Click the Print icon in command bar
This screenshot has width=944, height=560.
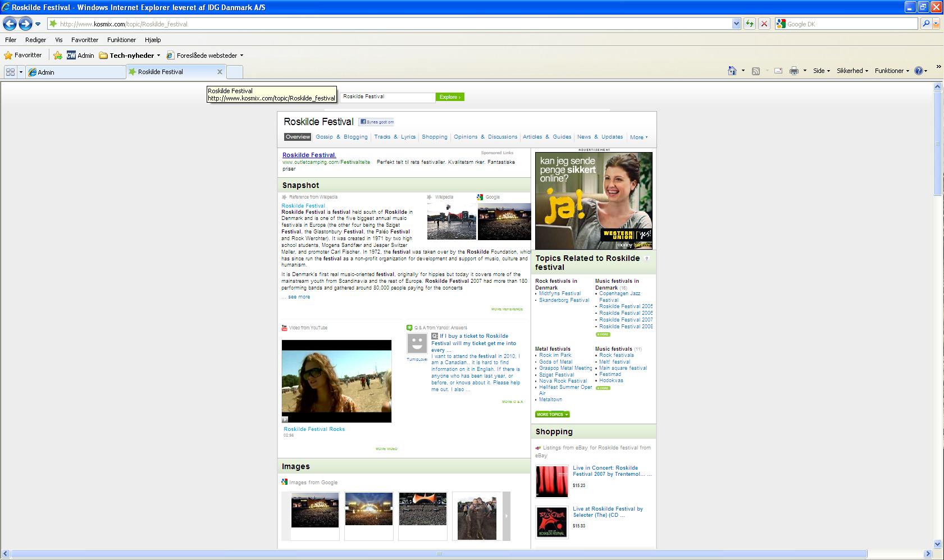[793, 71]
